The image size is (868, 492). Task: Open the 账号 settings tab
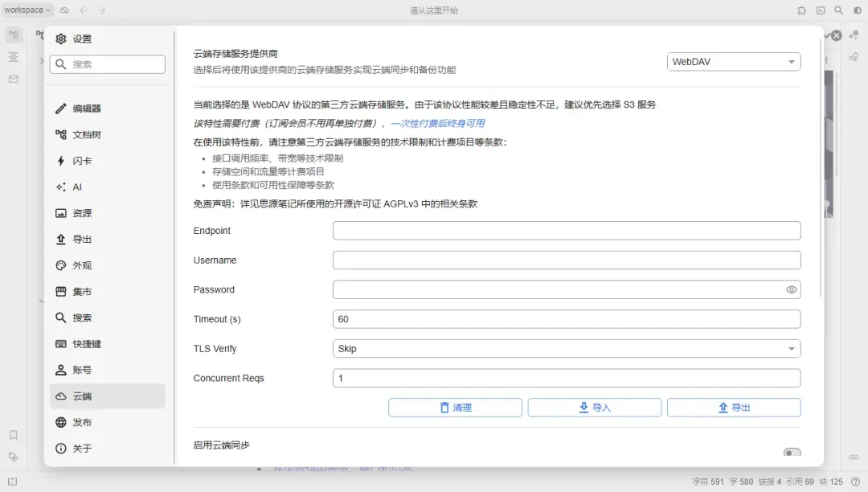click(108, 371)
